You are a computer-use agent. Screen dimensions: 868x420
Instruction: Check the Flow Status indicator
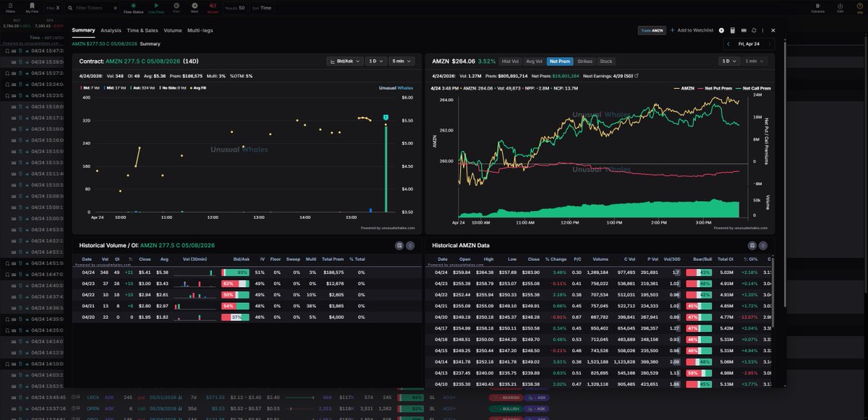[133, 8]
